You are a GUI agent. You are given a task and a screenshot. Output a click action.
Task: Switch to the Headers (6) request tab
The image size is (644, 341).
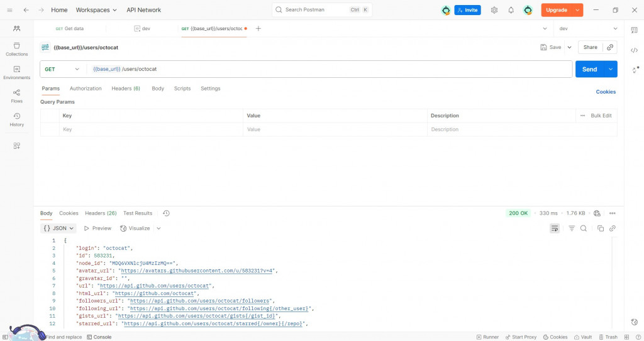click(x=126, y=88)
